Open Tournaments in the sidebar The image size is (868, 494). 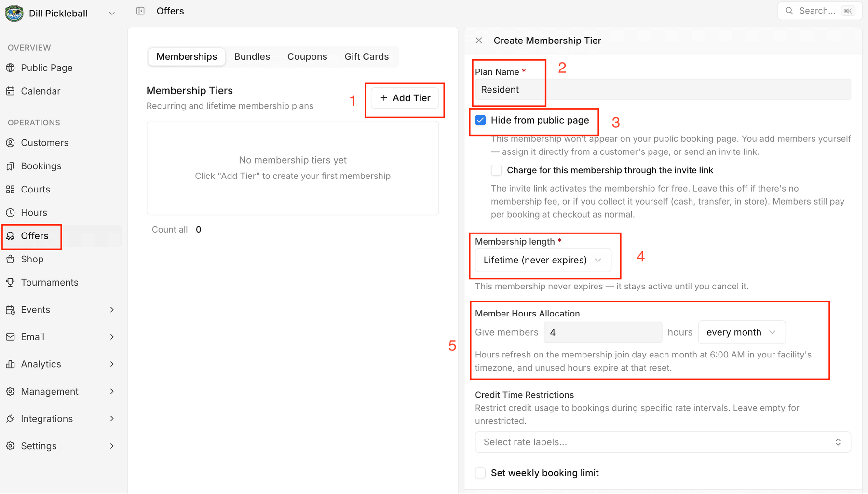coord(49,282)
